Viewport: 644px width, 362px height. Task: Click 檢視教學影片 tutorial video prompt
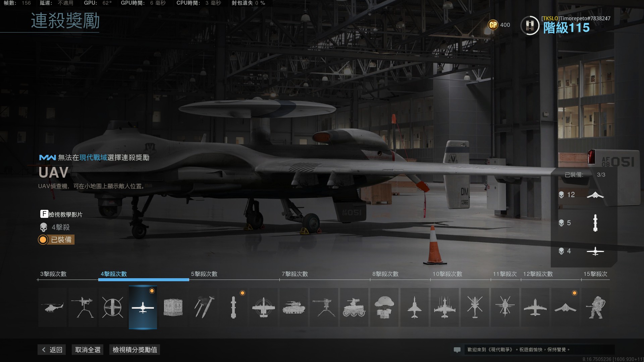[61, 214]
